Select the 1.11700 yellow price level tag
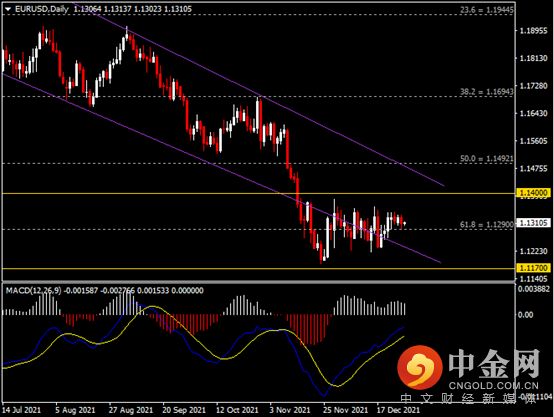 coord(533,268)
